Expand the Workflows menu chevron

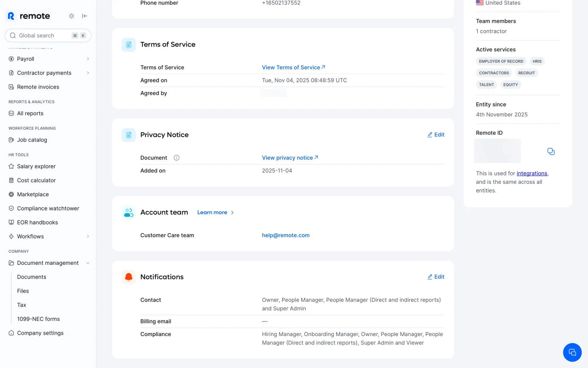pyautogui.click(x=88, y=236)
